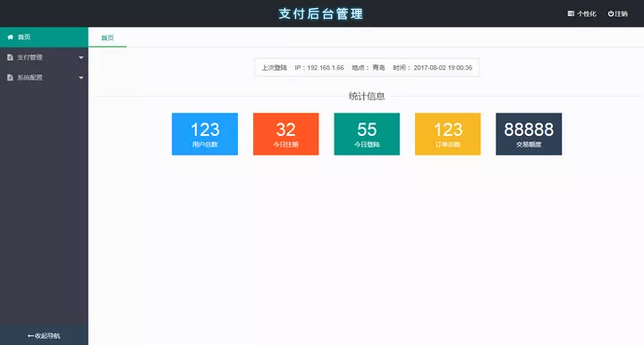Click the 注销 logout link
Viewport: 644px width, 345px height.
[x=618, y=13]
